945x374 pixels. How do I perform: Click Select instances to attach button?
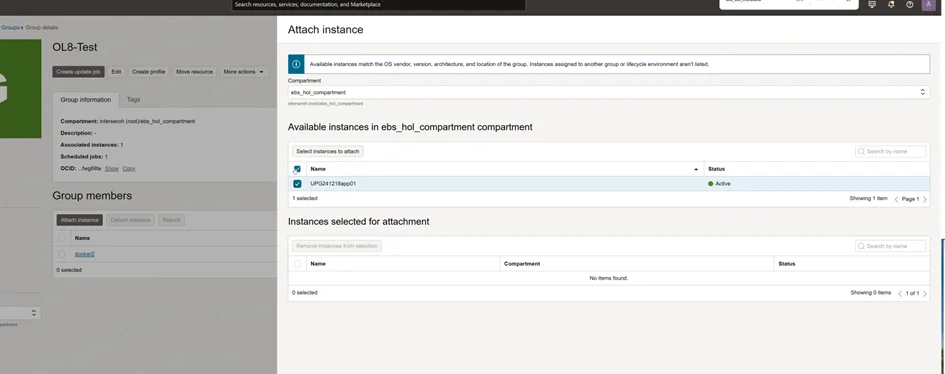click(x=328, y=151)
